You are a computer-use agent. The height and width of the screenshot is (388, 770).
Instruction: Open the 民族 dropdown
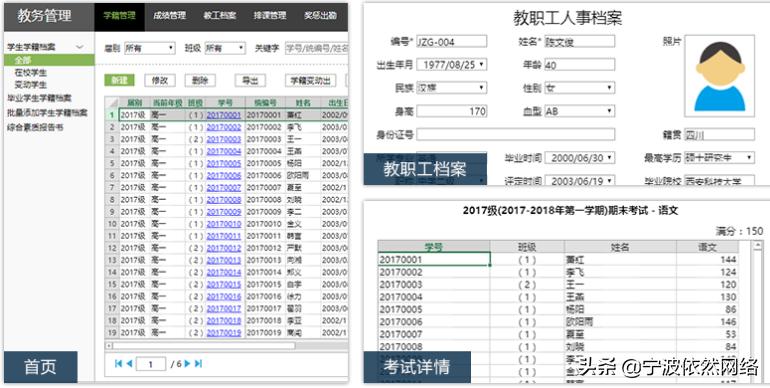[452, 88]
